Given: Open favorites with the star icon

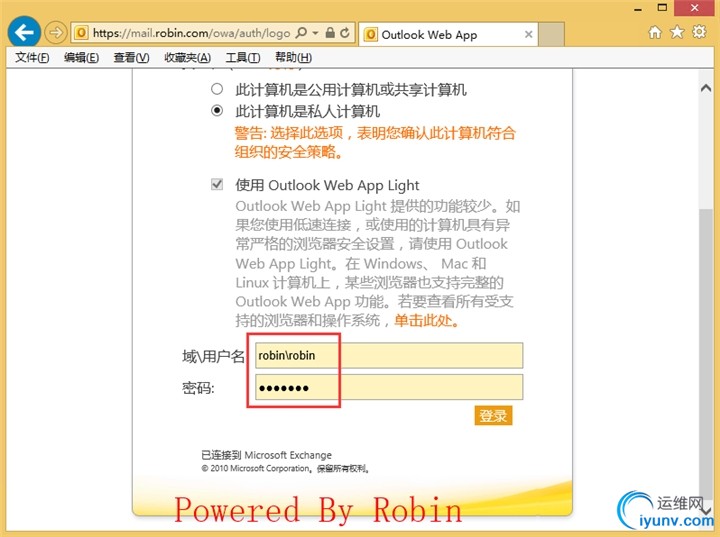Looking at the screenshot, I should (677, 32).
